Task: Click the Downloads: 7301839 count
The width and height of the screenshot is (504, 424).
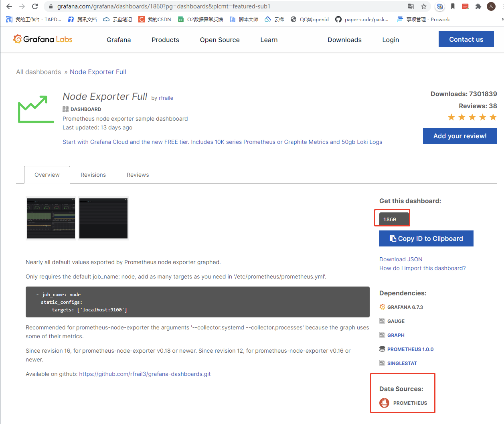Action: tap(464, 94)
